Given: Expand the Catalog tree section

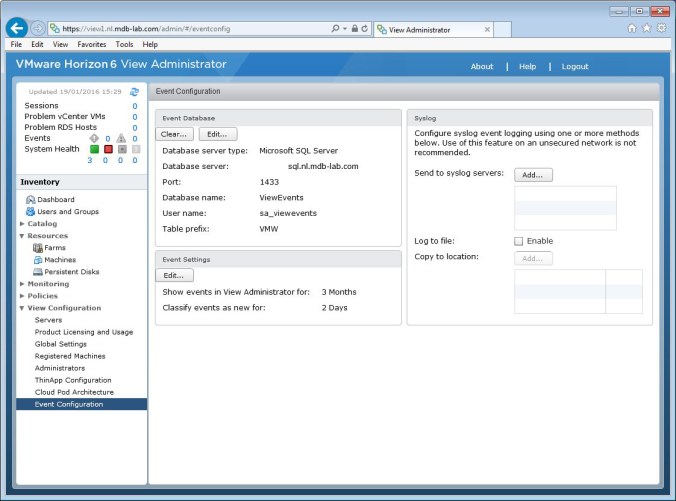Looking at the screenshot, I should pyautogui.click(x=22, y=224).
